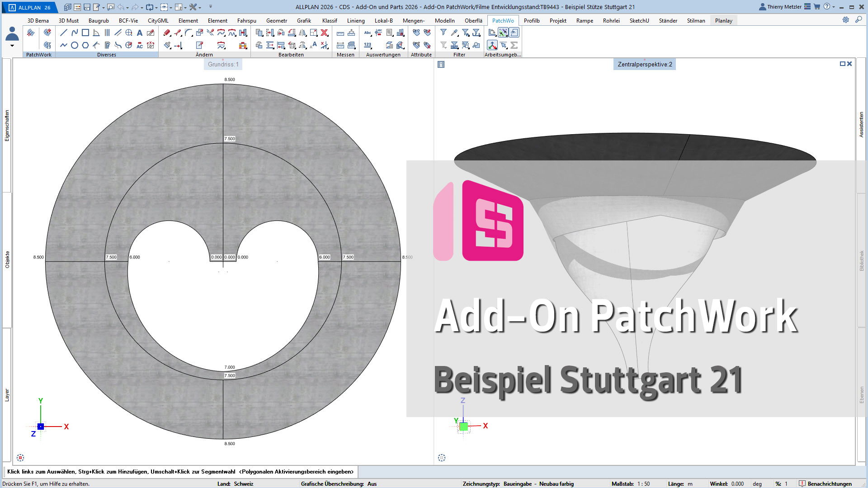Toggle the highlighted page view button
Screen dimensions: 868x488
[514, 33]
